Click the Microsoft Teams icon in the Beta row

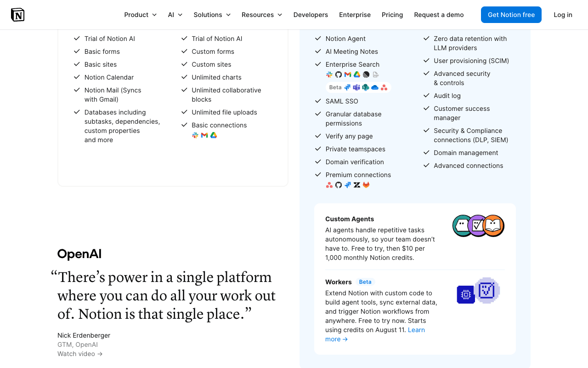[x=356, y=87]
